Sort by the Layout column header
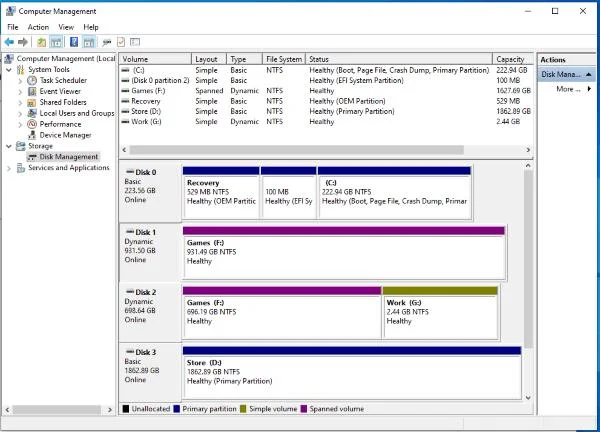Image resolution: width=600 pixels, height=432 pixels. tap(209, 59)
